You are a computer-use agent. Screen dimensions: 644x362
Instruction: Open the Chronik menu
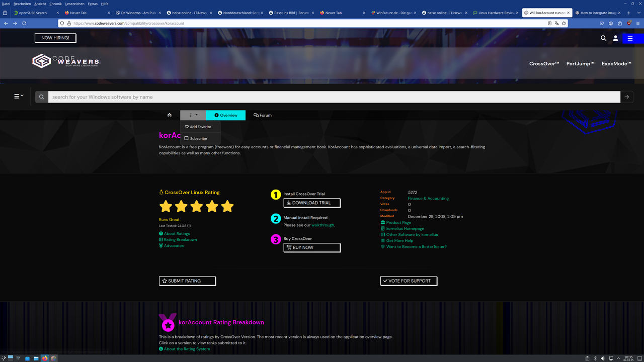pos(55,4)
